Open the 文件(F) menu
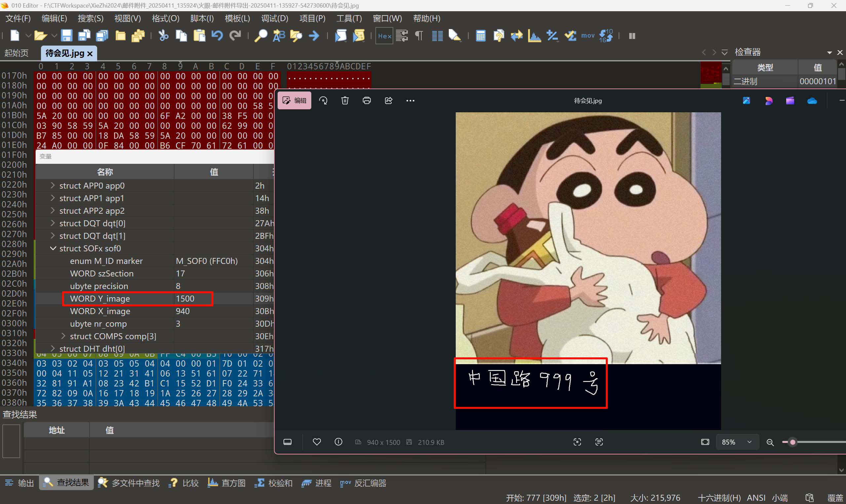This screenshot has width=846, height=504. click(x=18, y=18)
